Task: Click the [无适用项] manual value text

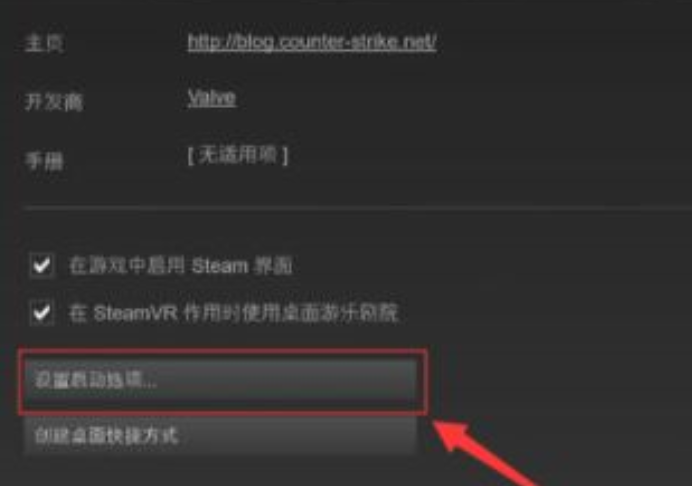Action: tap(238, 155)
